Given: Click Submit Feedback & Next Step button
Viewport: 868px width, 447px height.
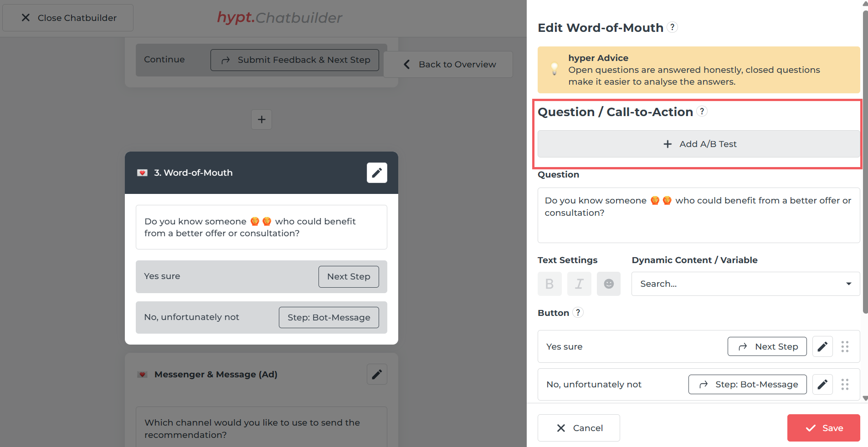Looking at the screenshot, I should [x=295, y=60].
